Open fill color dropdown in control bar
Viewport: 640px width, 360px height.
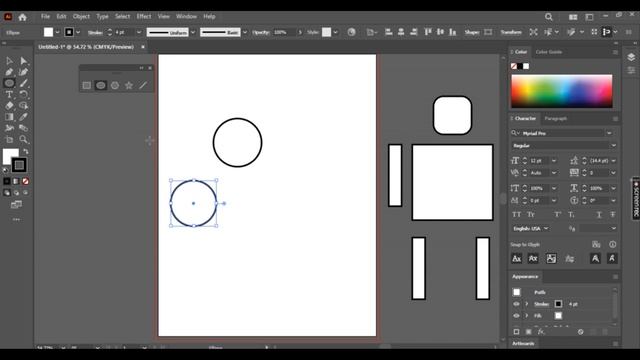click(x=58, y=32)
